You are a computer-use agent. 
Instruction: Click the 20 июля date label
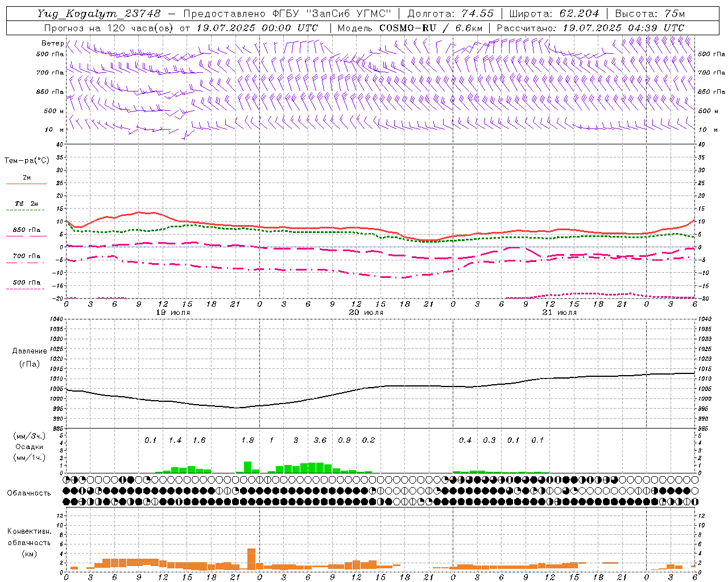(367, 312)
